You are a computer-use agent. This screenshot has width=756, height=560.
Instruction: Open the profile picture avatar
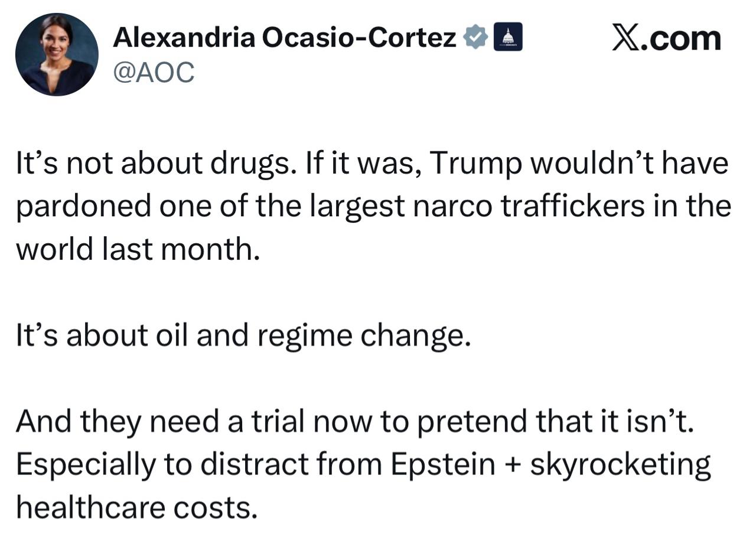pos(57,54)
